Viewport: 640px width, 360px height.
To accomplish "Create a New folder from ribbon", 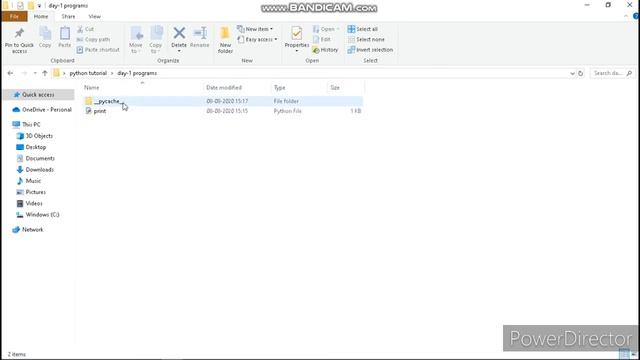I will (225, 40).
